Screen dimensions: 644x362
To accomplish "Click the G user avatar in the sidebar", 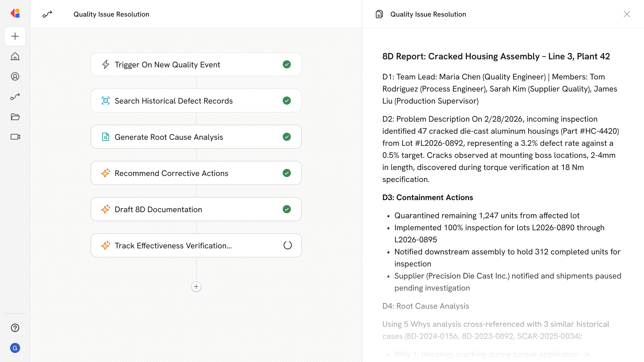I will (15, 348).
